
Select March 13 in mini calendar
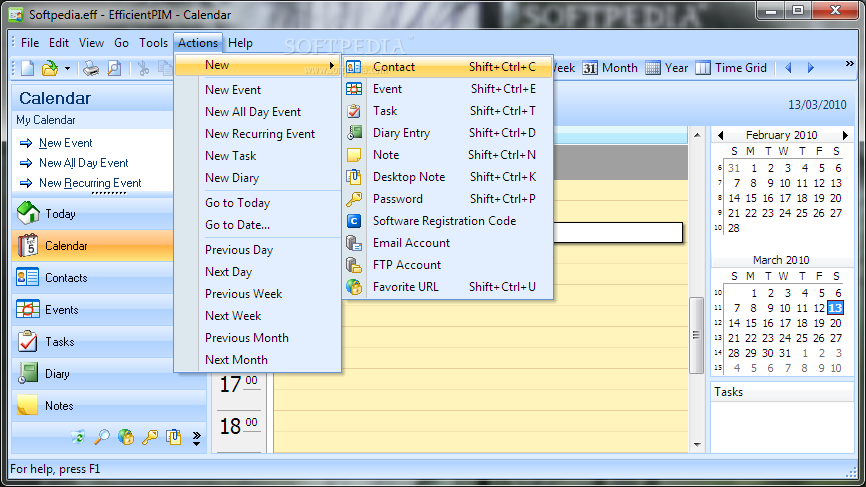tap(835, 308)
